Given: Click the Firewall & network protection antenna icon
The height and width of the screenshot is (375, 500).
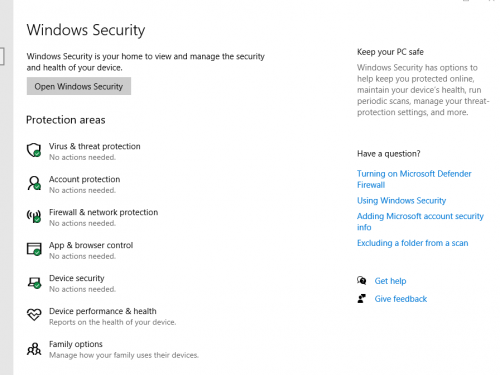Looking at the screenshot, I should tap(34, 216).
